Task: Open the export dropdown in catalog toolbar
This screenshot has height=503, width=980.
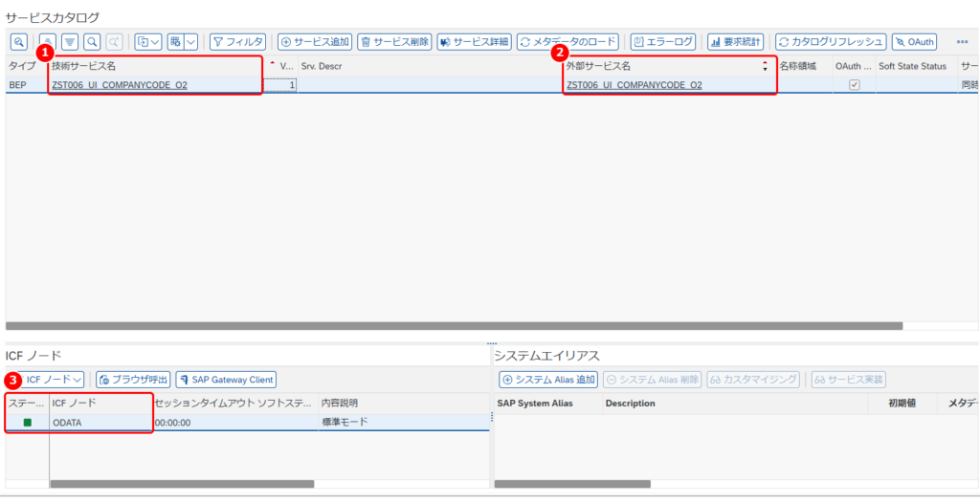Action: 148,42
